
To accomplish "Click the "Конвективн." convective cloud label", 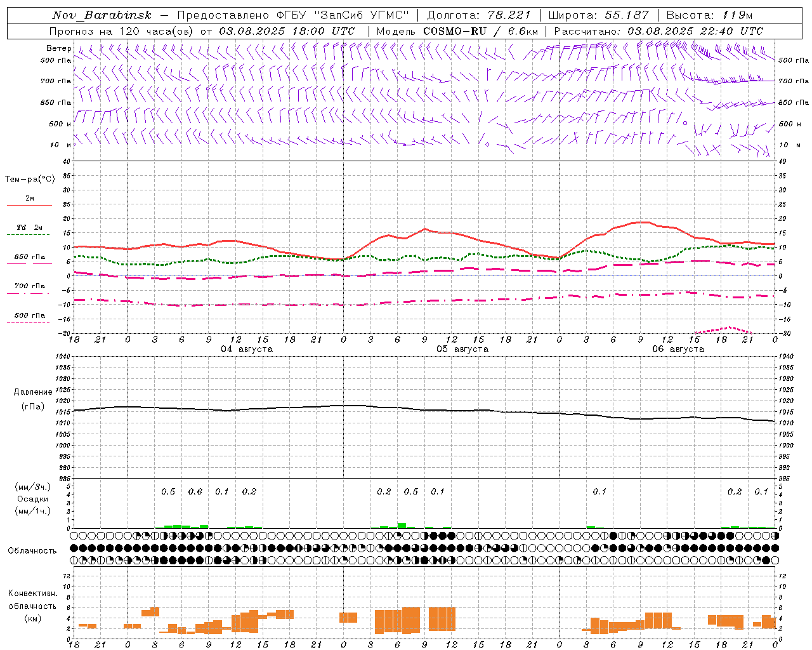I will 32,594.
